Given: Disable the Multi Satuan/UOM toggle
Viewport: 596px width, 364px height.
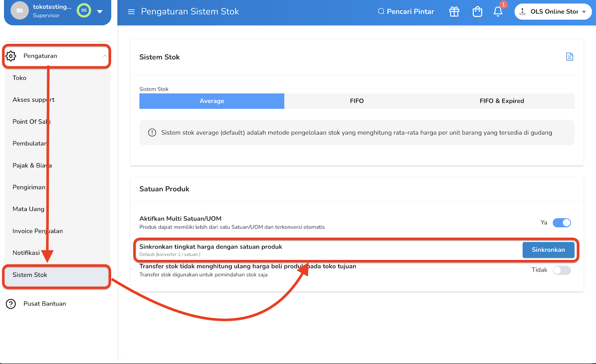Looking at the screenshot, I should [x=562, y=223].
